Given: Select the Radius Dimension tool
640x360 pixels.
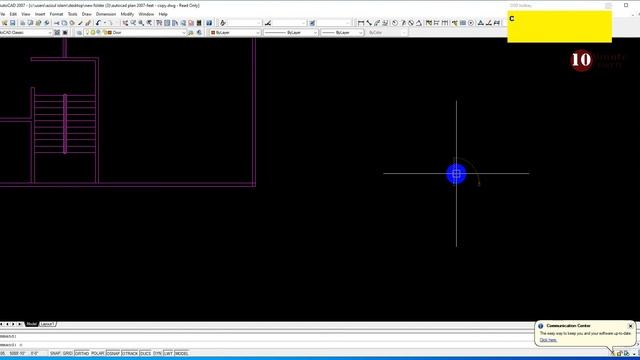Looking at the screenshot, I should point(394,23).
